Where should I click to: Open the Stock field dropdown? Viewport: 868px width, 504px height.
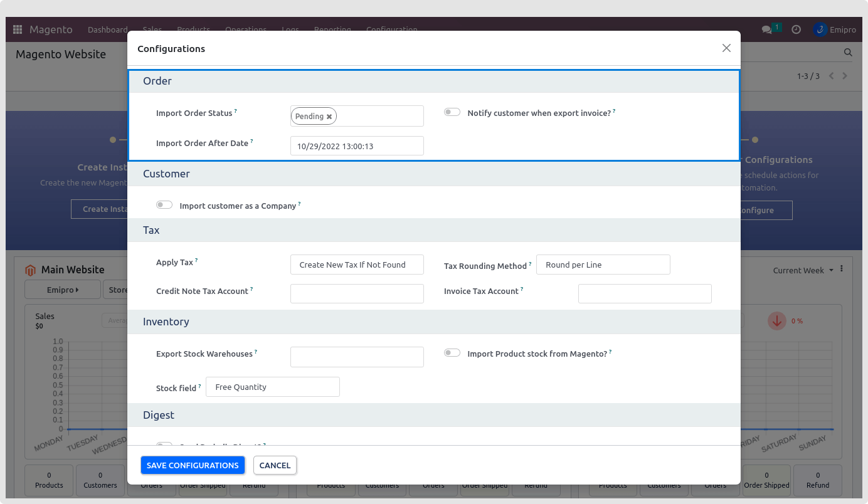click(x=272, y=387)
